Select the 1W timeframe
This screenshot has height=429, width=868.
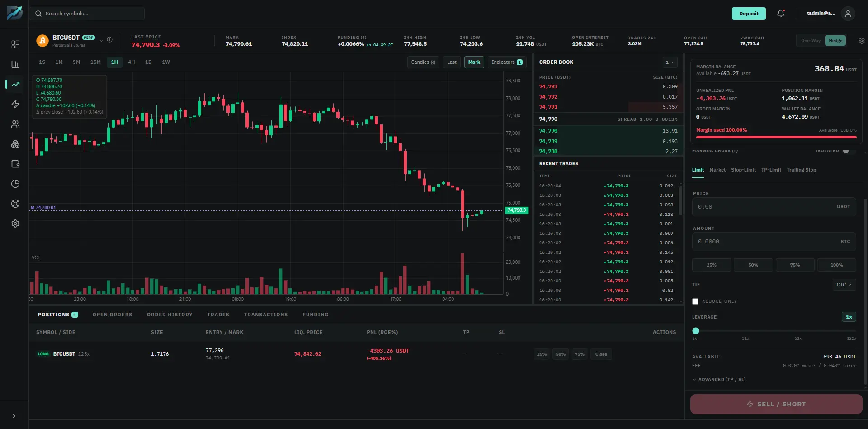166,62
